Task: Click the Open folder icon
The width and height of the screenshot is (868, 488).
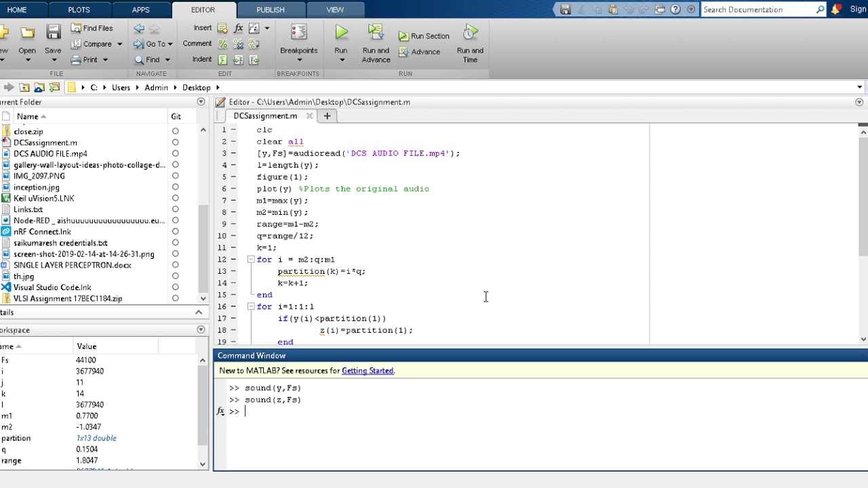Action: click(x=27, y=33)
